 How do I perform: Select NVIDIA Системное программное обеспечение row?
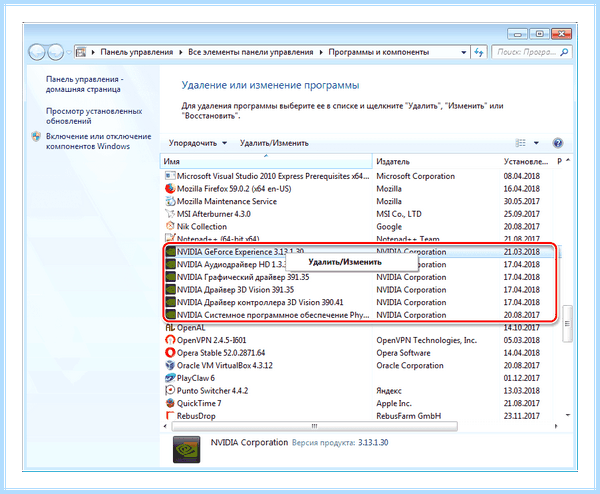point(360,315)
